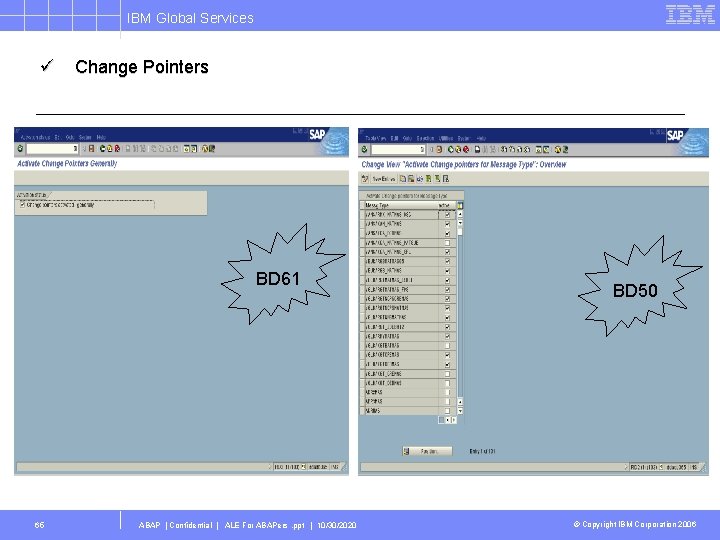Click the green Enter checkmark in the BD61 window
The image size is (720, 540).
pos(20,148)
